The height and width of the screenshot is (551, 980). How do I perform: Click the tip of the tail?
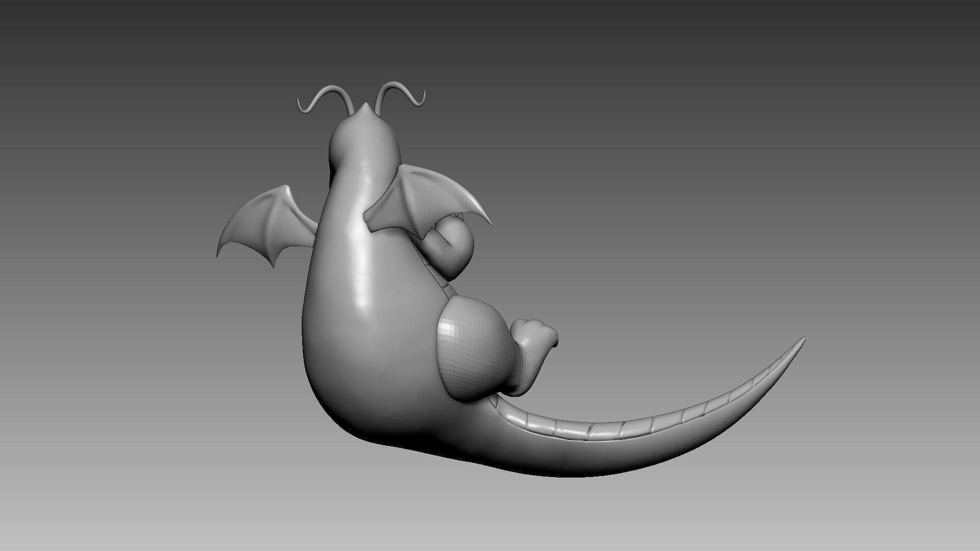pyautogui.click(x=802, y=339)
